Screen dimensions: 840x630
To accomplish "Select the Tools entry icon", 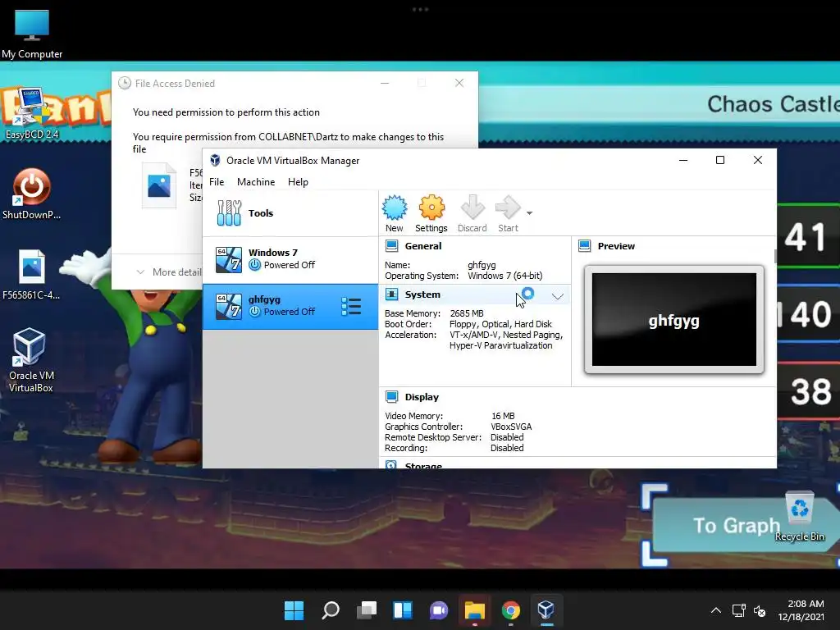I will (x=230, y=213).
